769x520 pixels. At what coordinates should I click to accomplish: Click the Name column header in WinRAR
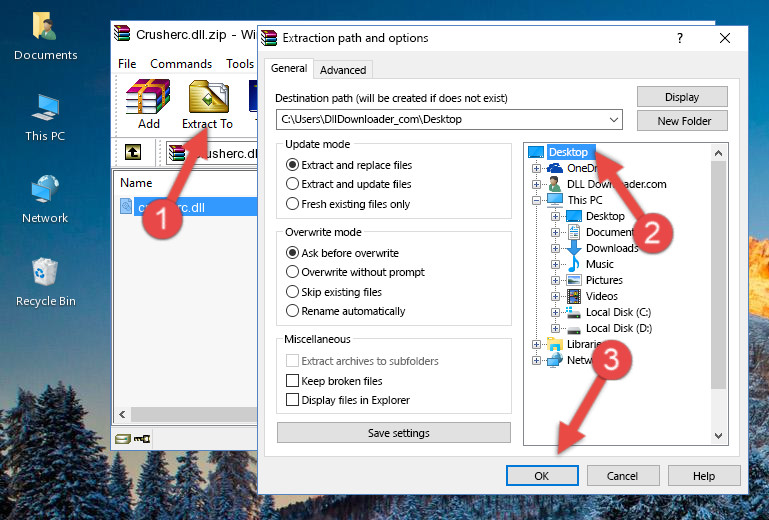(136, 182)
